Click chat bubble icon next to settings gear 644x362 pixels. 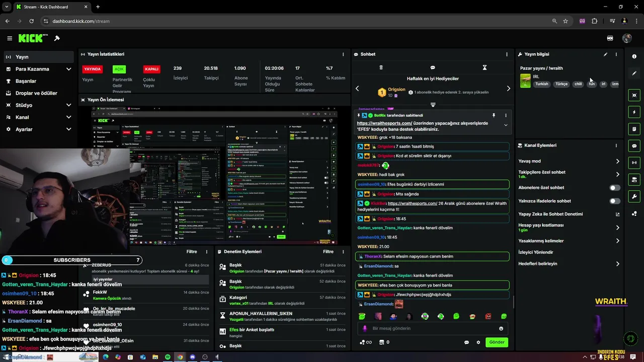(466, 342)
